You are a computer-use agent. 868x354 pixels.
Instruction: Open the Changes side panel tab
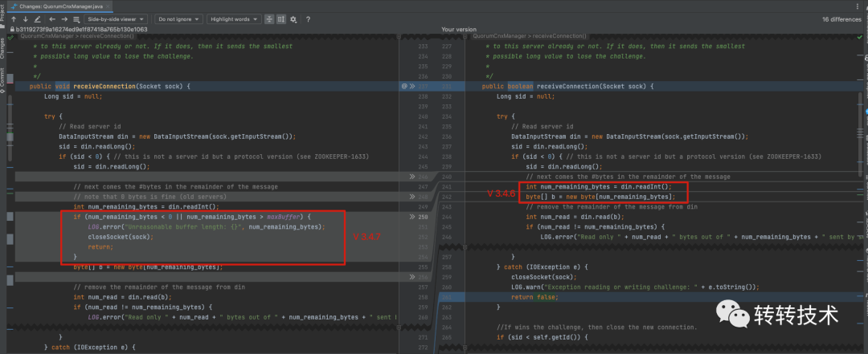(x=2, y=49)
